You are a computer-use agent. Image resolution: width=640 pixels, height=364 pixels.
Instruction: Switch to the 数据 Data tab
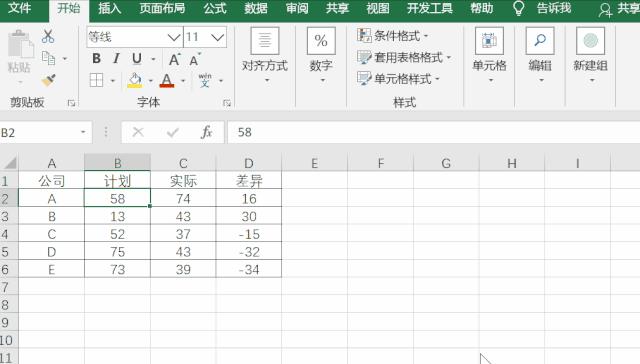point(256,8)
